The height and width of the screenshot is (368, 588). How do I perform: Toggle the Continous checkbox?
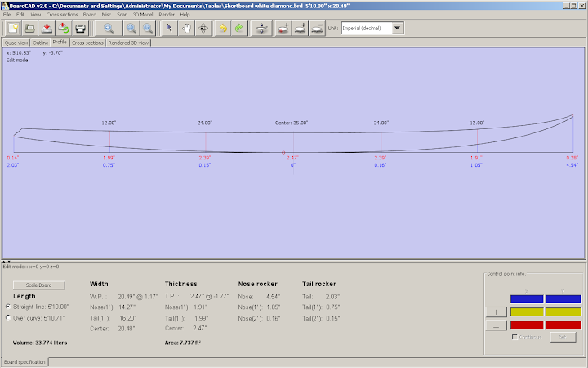[x=514, y=337]
